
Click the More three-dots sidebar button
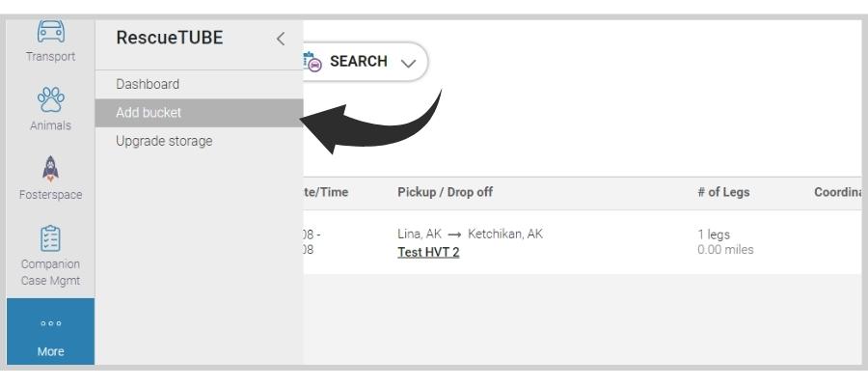pyautogui.click(x=50, y=331)
